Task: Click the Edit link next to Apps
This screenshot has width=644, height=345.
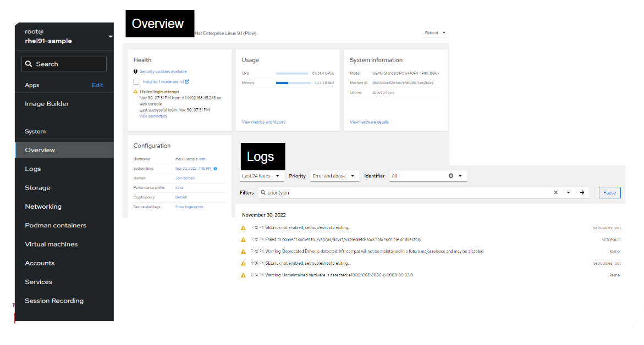Action: (97, 85)
